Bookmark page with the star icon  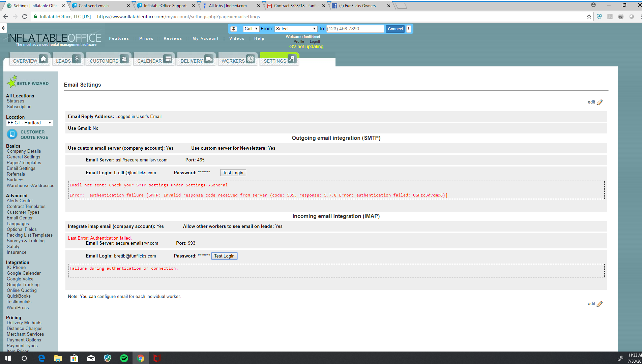(x=589, y=17)
